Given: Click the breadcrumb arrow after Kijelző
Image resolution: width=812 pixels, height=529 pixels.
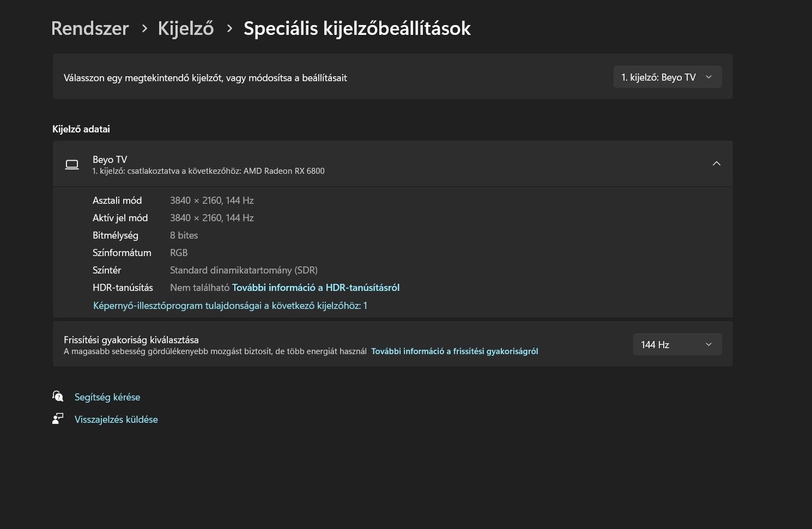Looking at the screenshot, I should (229, 28).
